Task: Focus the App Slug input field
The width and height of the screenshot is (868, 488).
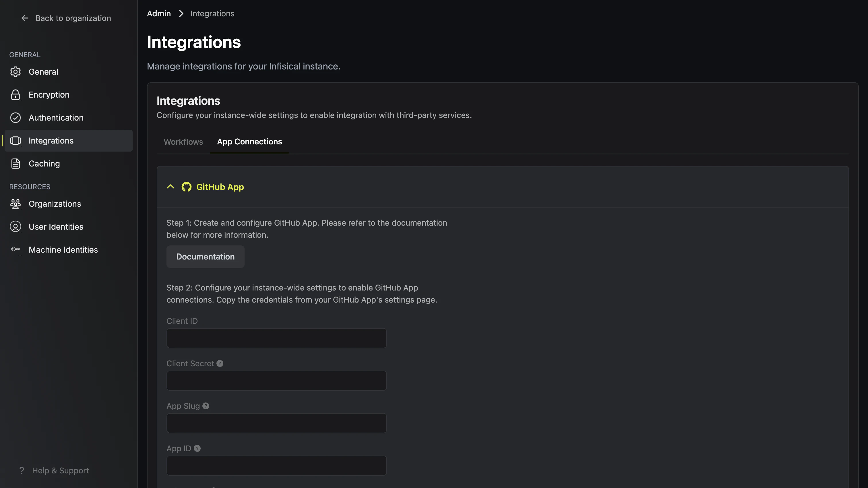Action: pyautogui.click(x=276, y=423)
